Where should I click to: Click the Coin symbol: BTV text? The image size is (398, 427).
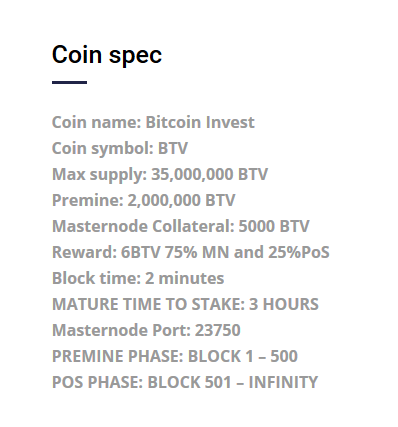pos(120,148)
